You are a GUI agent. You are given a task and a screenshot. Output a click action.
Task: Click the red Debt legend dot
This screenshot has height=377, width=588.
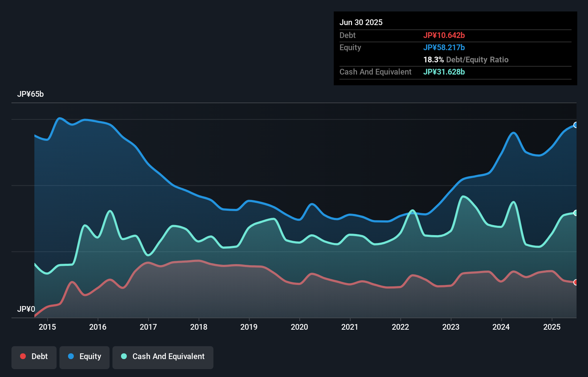click(23, 356)
